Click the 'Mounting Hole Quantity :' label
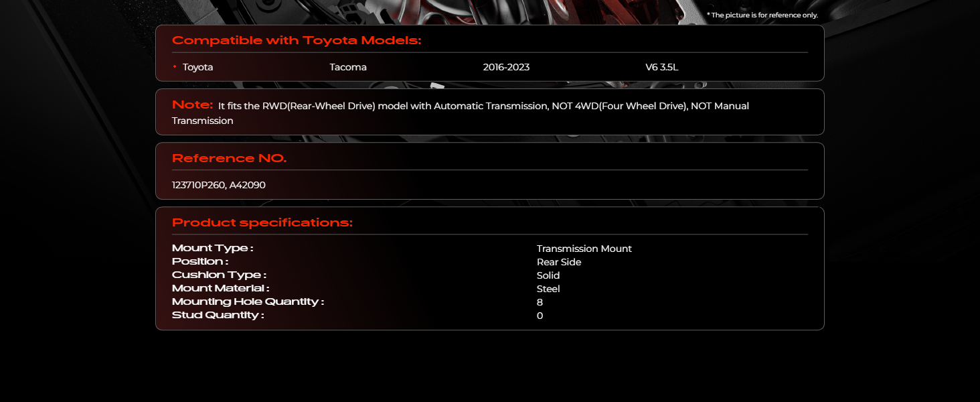 [248, 301]
